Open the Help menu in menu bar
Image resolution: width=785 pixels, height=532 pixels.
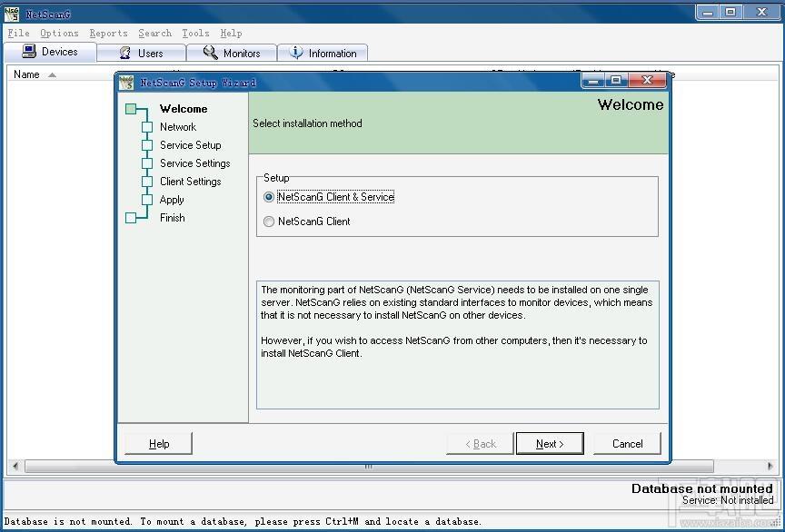coord(231,33)
